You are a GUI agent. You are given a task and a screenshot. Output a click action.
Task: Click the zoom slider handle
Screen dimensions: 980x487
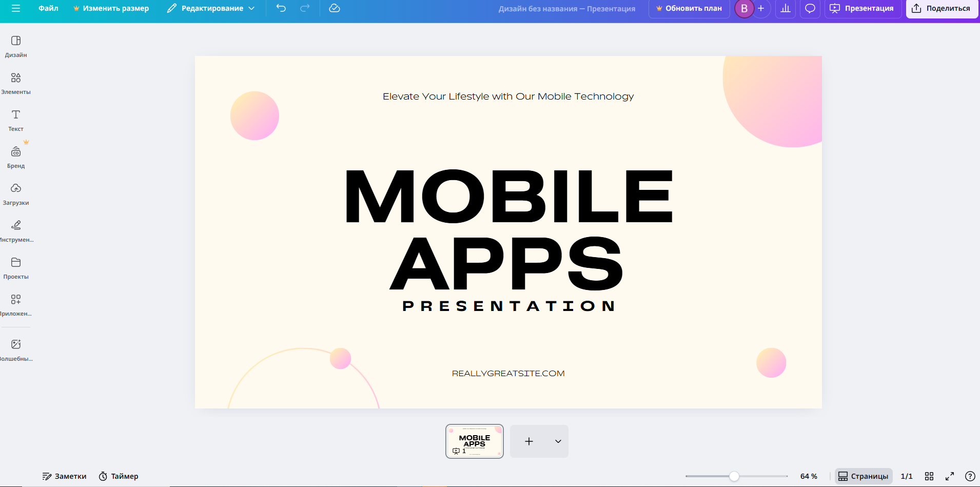click(734, 476)
